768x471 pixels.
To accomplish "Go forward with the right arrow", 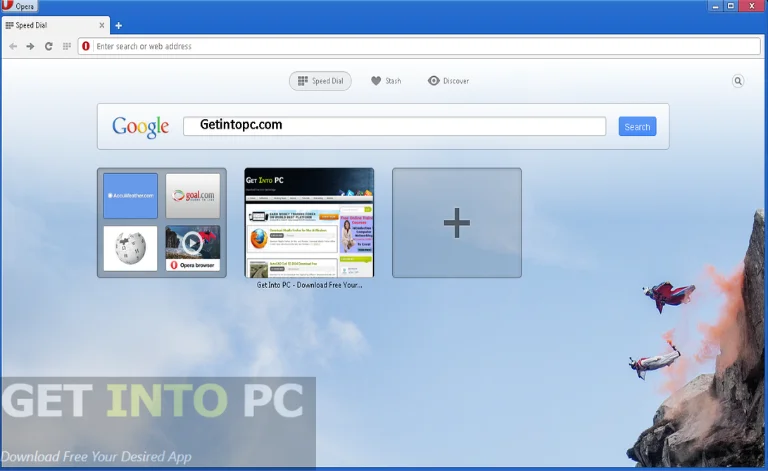I will (30, 46).
